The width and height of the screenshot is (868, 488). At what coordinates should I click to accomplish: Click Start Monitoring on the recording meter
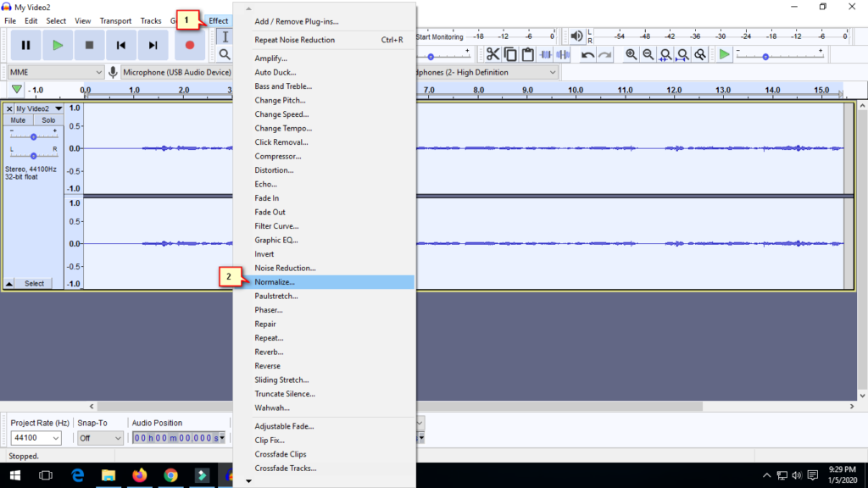pos(440,37)
